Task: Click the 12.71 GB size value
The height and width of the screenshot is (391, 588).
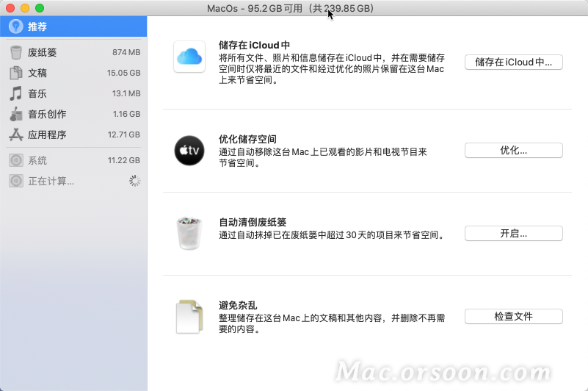Action: click(x=124, y=134)
